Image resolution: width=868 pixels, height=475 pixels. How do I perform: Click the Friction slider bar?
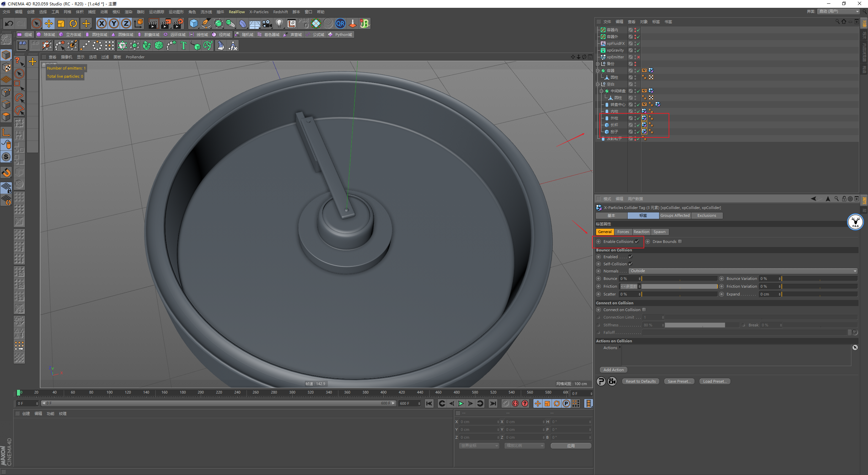[679, 287]
